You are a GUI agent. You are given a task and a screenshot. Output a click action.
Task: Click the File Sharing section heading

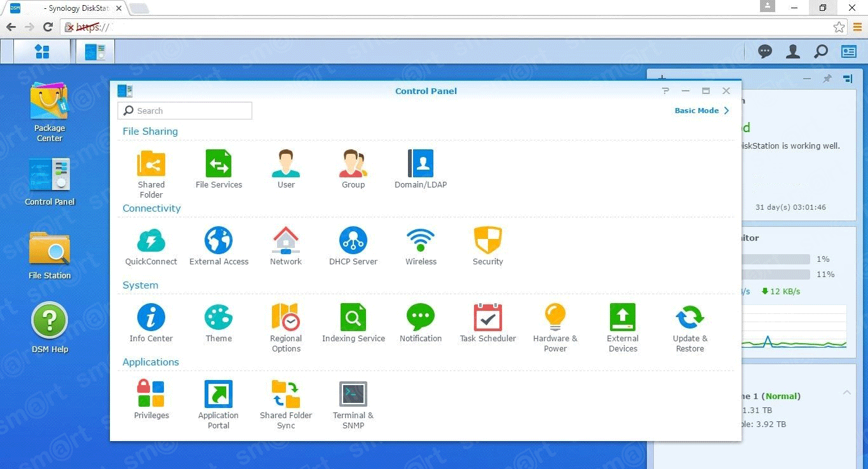coord(150,132)
